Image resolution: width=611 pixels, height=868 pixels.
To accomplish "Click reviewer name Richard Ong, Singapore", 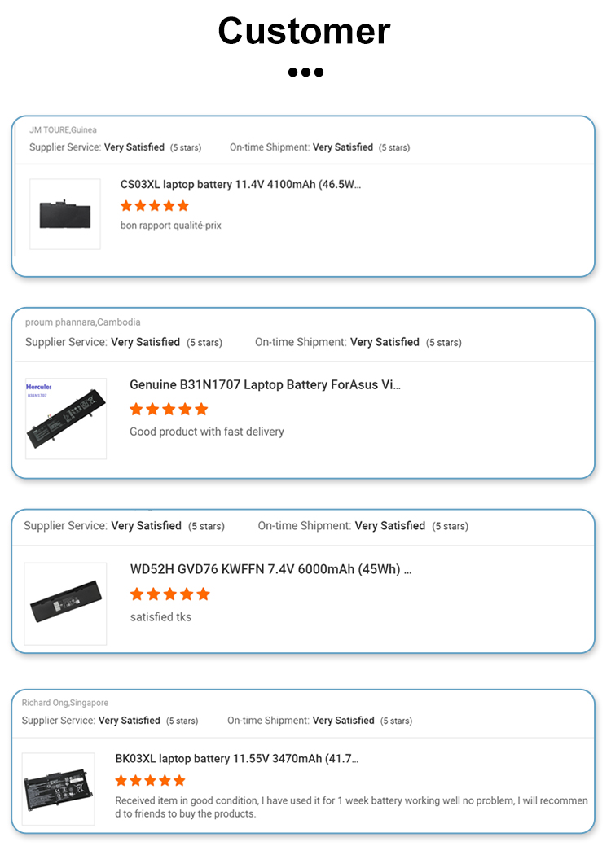I will click(64, 703).
